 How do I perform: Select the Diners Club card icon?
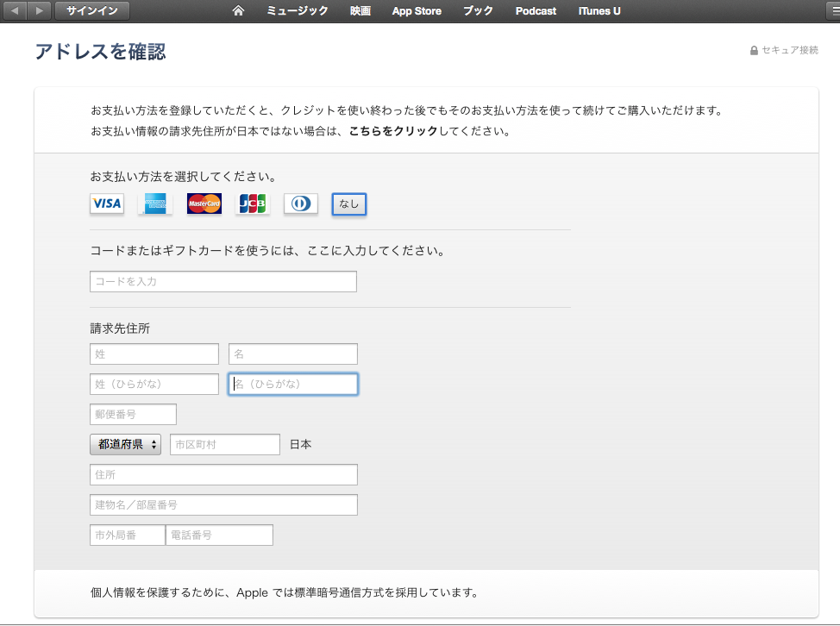tap(301, 203)
